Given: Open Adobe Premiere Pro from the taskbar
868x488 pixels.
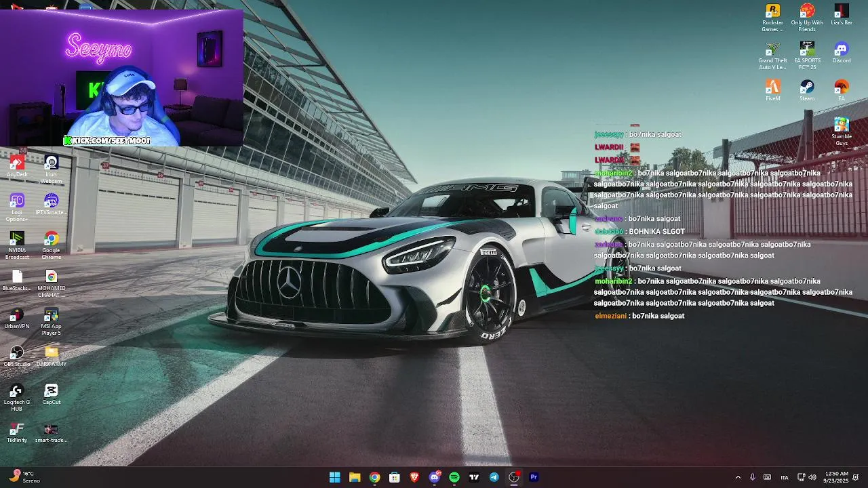Looking at the screenshot, I should click(534, 477).
